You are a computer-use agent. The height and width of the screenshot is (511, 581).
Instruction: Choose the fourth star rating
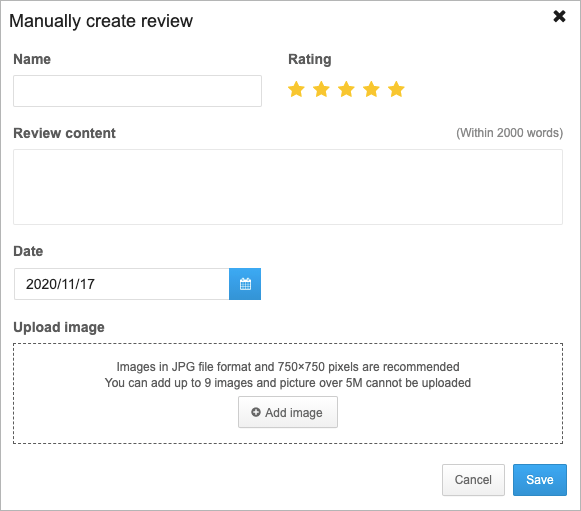[x=371, y=89]
